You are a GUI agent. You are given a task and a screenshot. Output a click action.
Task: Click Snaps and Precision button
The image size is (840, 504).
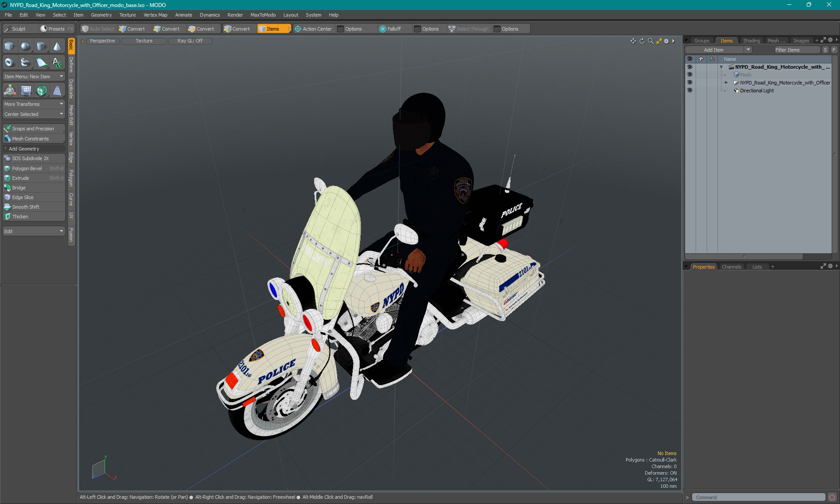pos(34,129)
